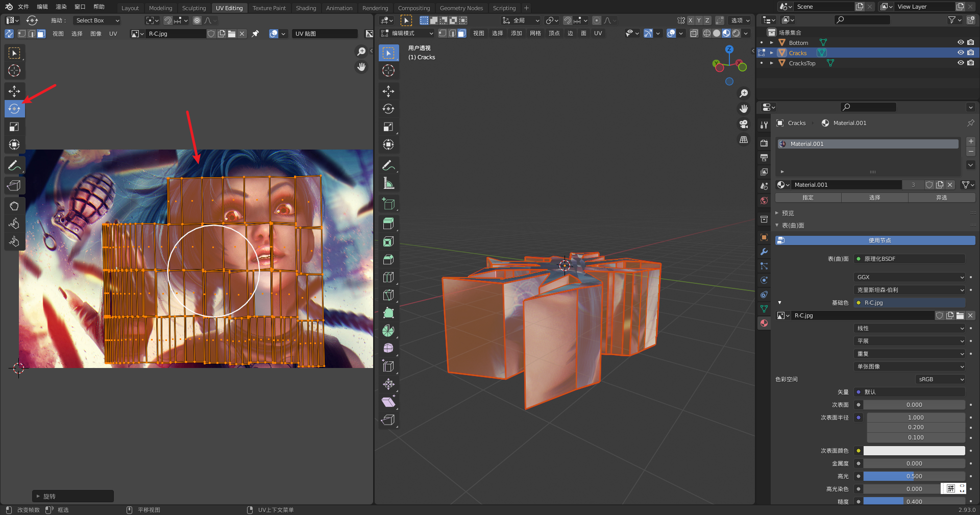Select the Measure tool in viewport
The width and height of the screenshot is (980, 515).
pos(388,183)
